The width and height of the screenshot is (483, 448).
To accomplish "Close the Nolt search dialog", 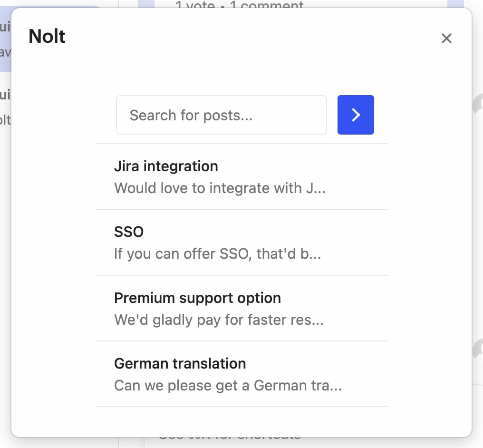I will pos(446,38).
